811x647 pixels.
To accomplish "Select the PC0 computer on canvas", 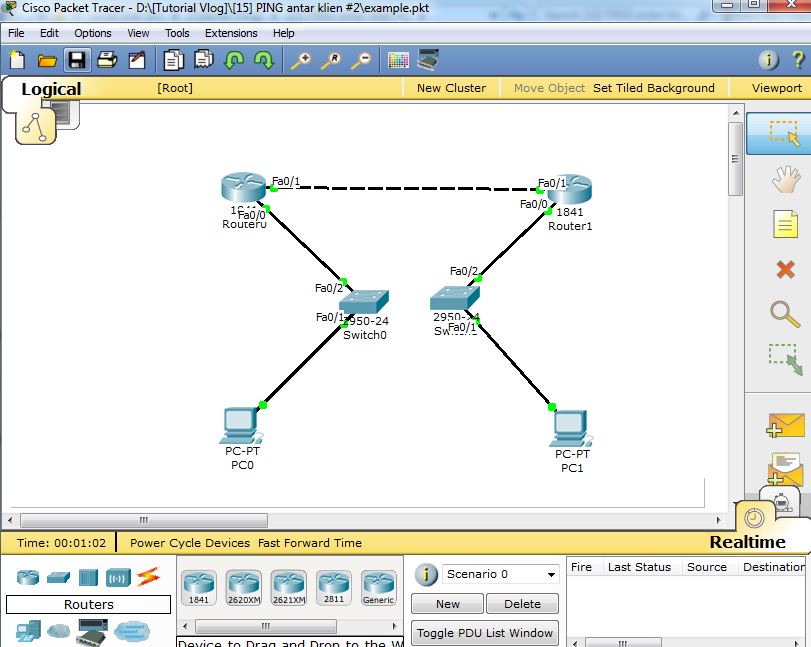I will pos(241,426).
